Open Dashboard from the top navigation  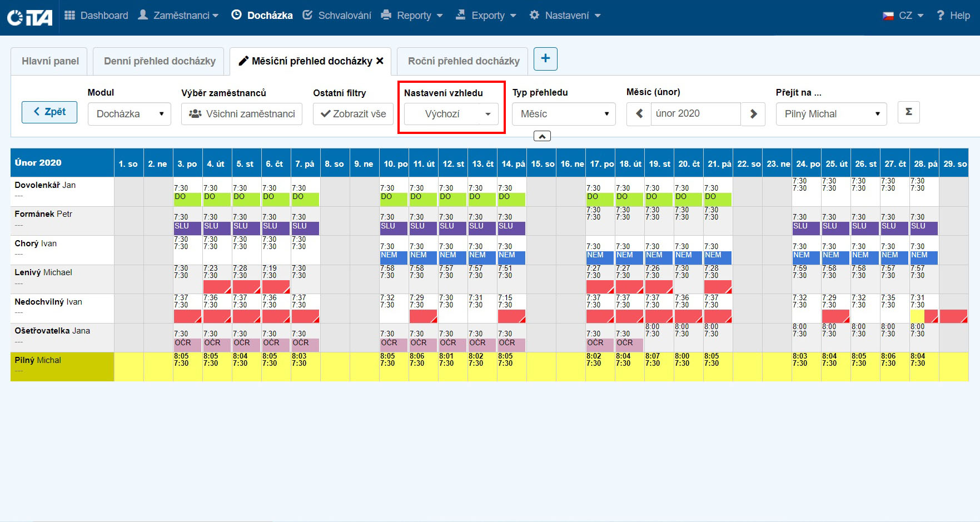[x=96, y=16]
